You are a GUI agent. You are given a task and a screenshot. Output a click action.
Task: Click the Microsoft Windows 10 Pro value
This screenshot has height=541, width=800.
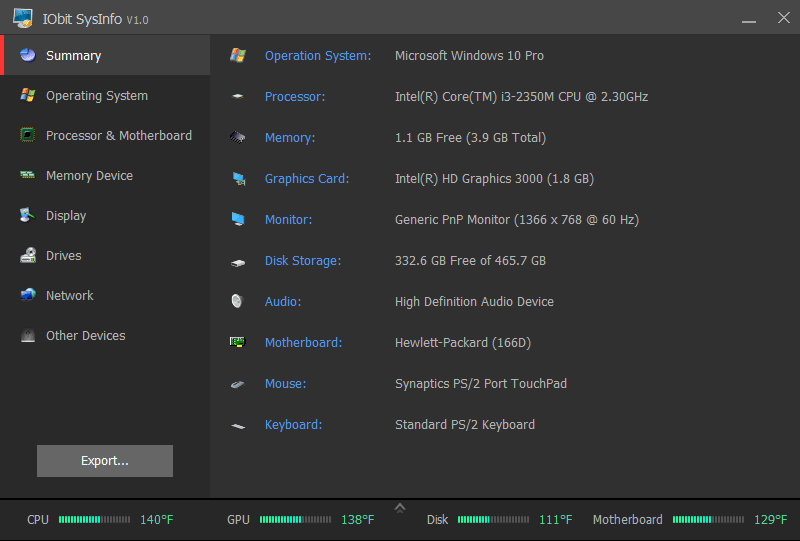(469, 56)
